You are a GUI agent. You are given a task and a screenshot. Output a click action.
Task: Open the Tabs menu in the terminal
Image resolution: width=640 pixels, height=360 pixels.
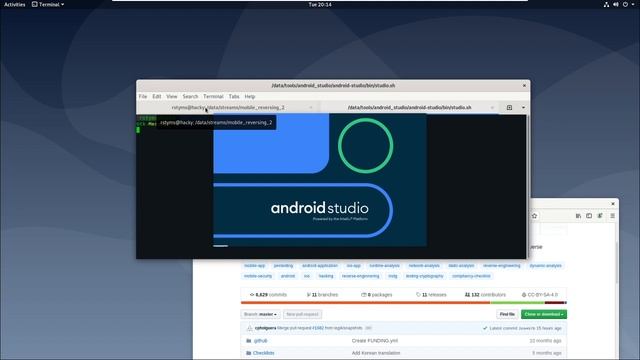(234, 96)
